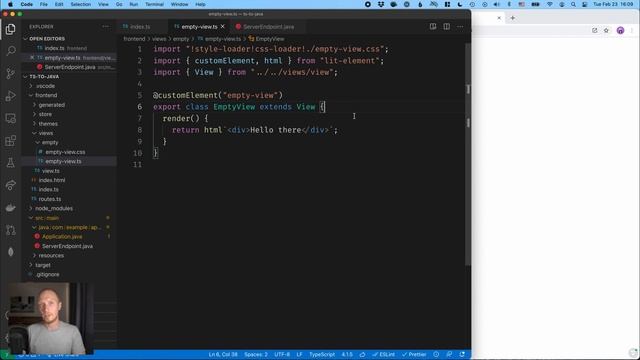Open Source Control view in the activity bar
Screen dimensions: 640x360
(11, 73)
